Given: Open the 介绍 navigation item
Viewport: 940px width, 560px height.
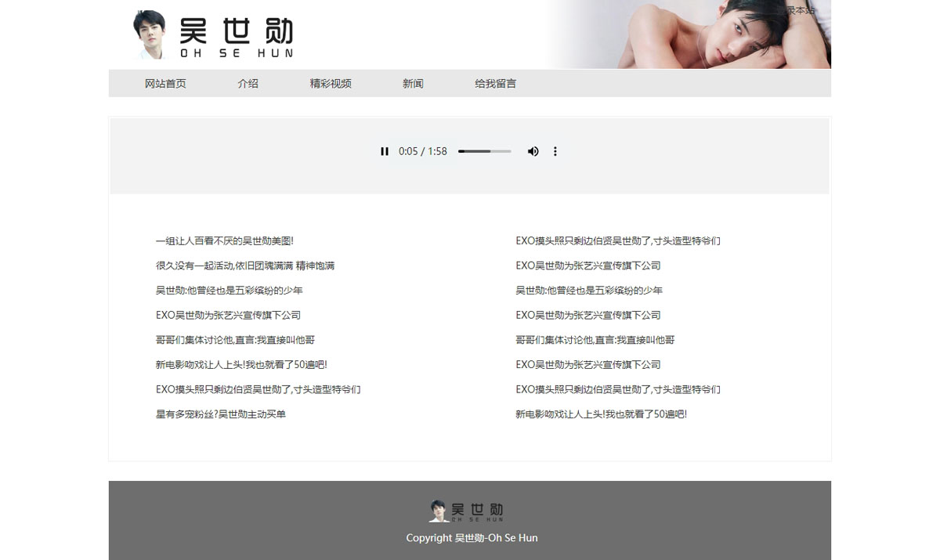Looking at the screenshot, I should tap(248, 83).
